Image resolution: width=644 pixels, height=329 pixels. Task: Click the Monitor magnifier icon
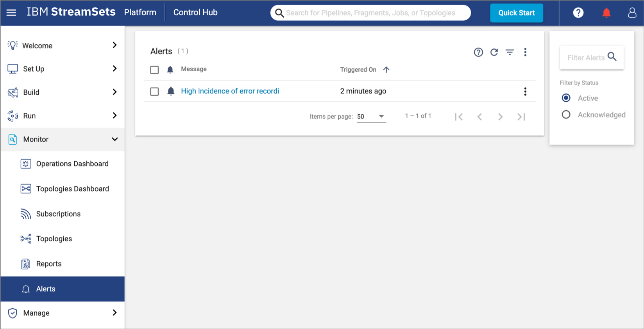point(13,139)
